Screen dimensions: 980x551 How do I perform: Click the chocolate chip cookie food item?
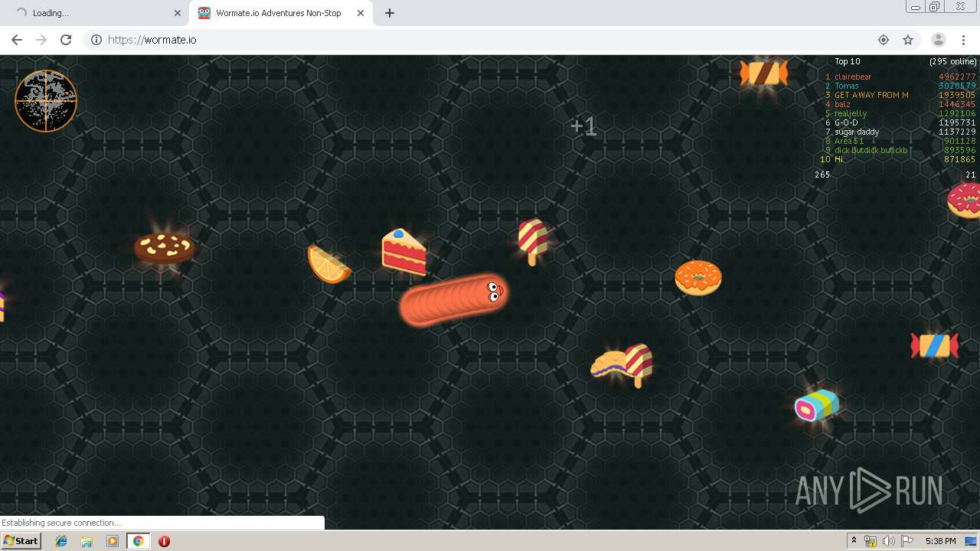pos(165,248)
